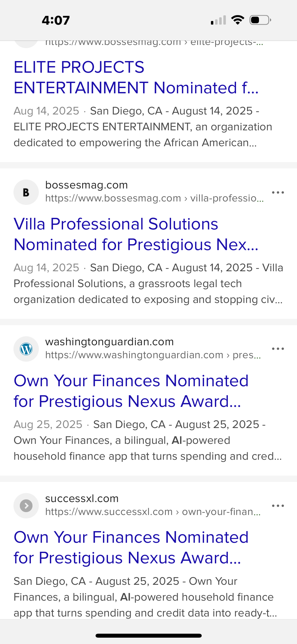This screenshot has height=644, width=297.
Task: Tap the successxl.com site name
Action: 82,499
